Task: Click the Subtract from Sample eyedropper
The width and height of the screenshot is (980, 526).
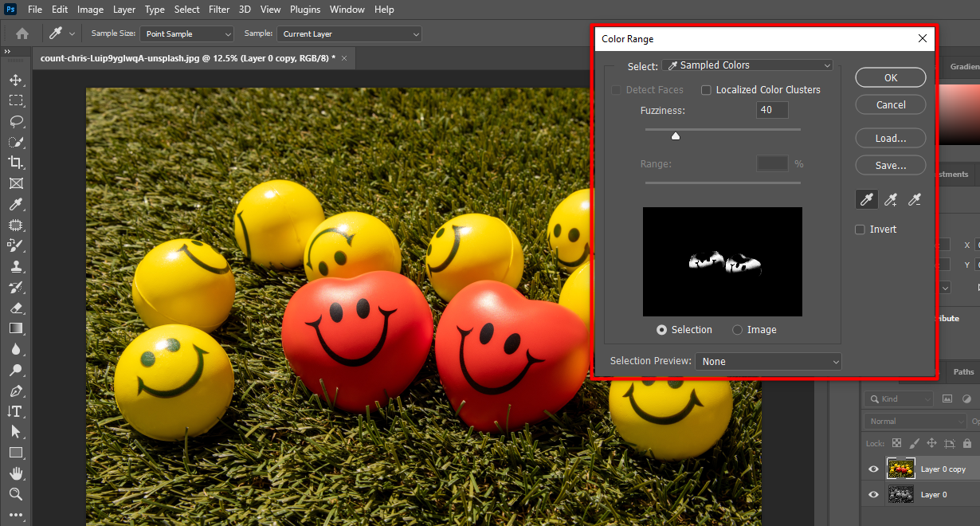Action: 915,200
